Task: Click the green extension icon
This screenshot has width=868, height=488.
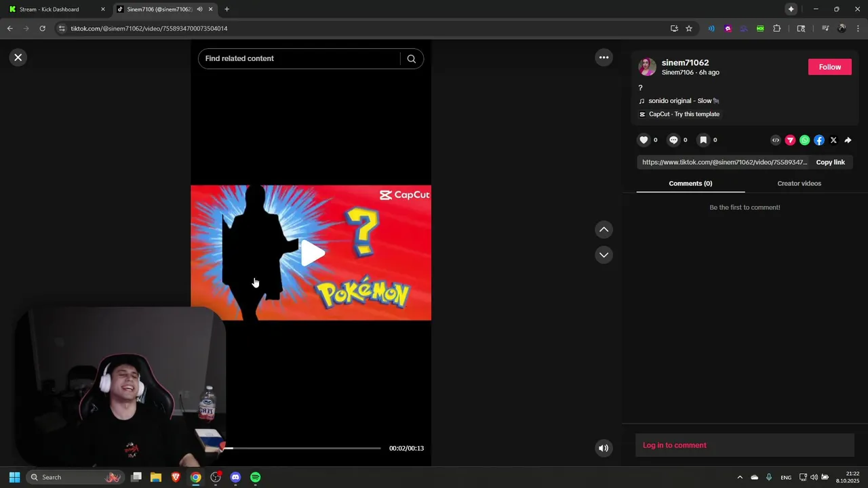Action: pos(760,28)
